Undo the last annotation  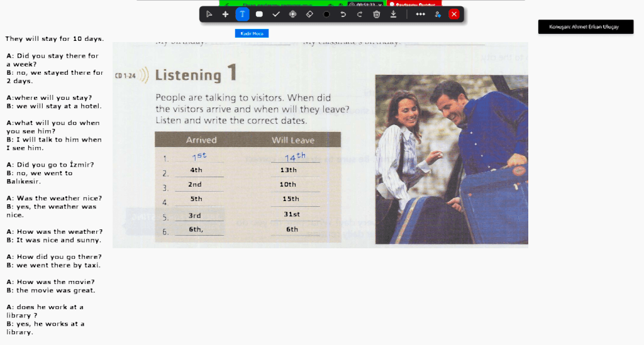[x=343, y=14]
